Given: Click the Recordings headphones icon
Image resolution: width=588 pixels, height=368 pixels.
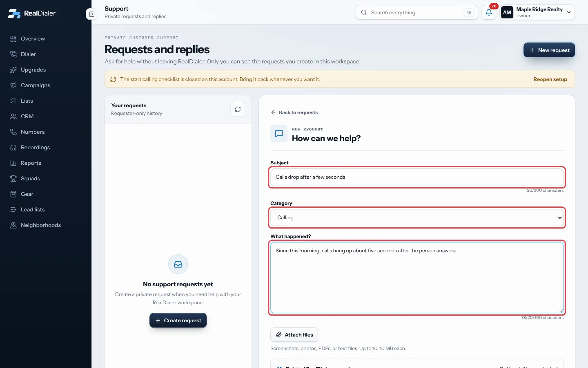Looking at the screenshot, I should click(x=13, y=148).
